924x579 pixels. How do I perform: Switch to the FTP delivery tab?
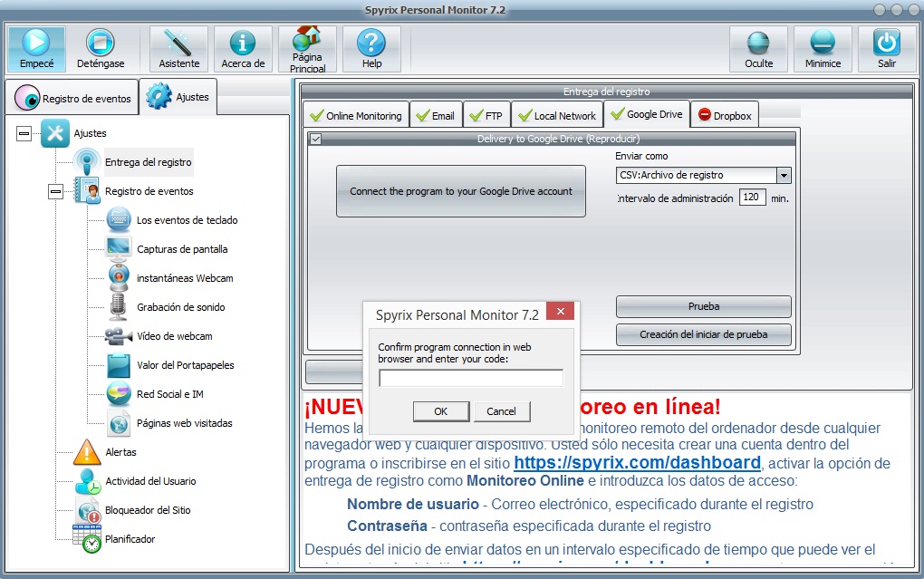coord(486,116)
